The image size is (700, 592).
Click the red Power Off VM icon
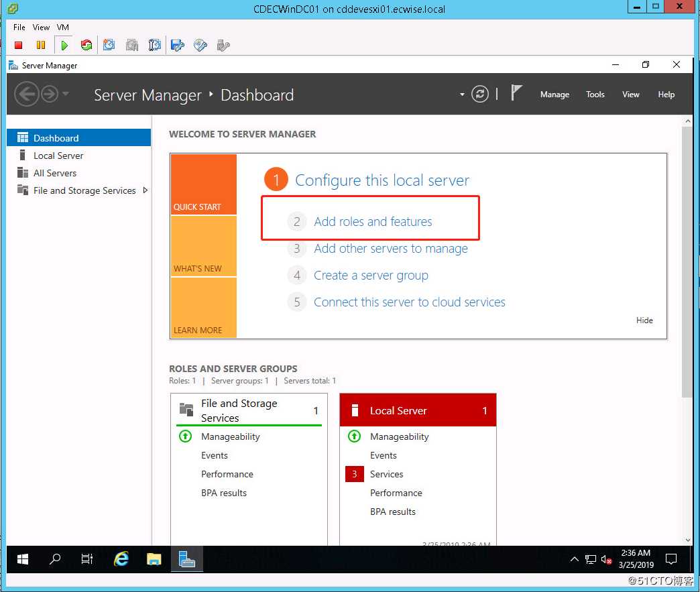[x=18, y=45]
